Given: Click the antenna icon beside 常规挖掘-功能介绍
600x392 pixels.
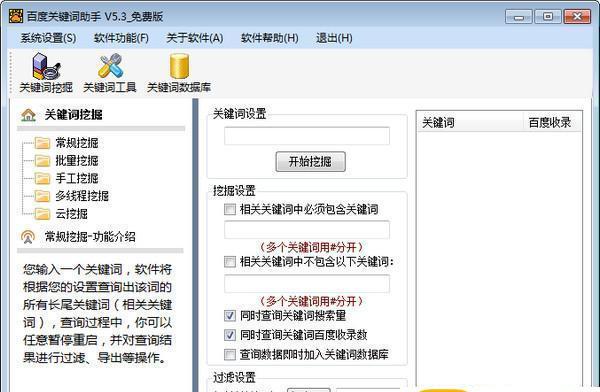Looking at the screenshot, I should click(28, 237).
